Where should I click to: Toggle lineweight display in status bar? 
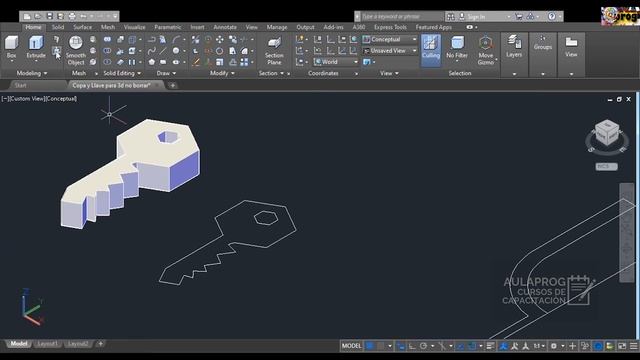[x=490, y=346]
